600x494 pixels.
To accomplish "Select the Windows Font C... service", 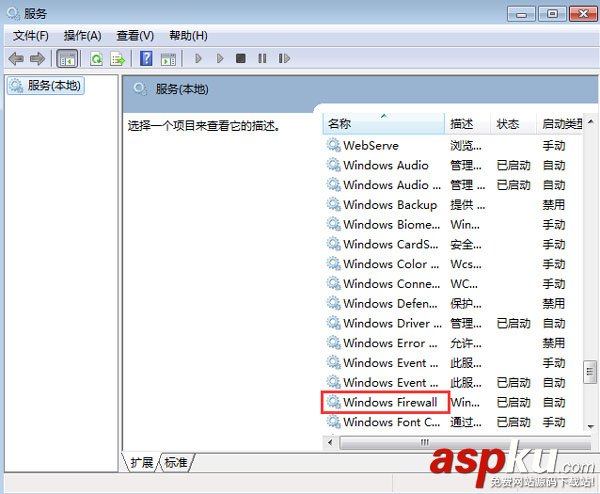I will [x=453, y=422].
